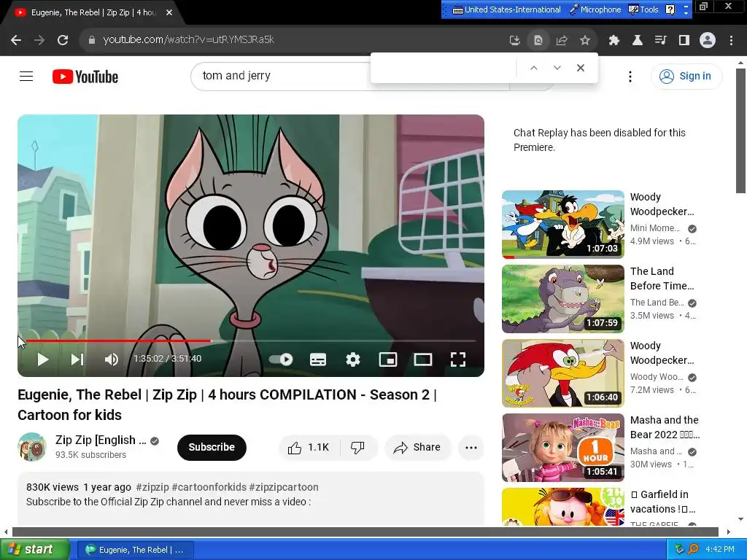This screenshot has height=560, width=747.
Task: Click the address bar URL
Action: pos(189,40)
